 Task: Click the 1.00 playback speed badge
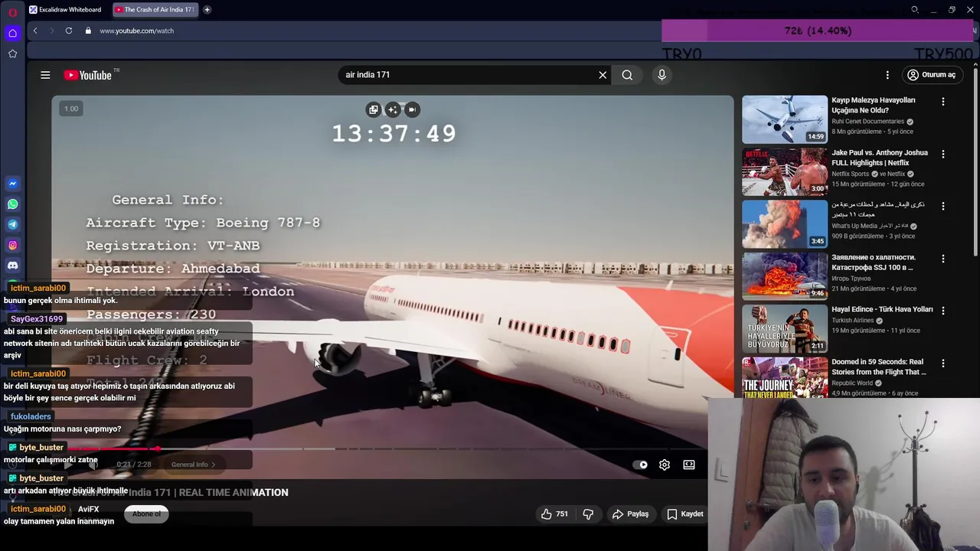pos(71,109)
